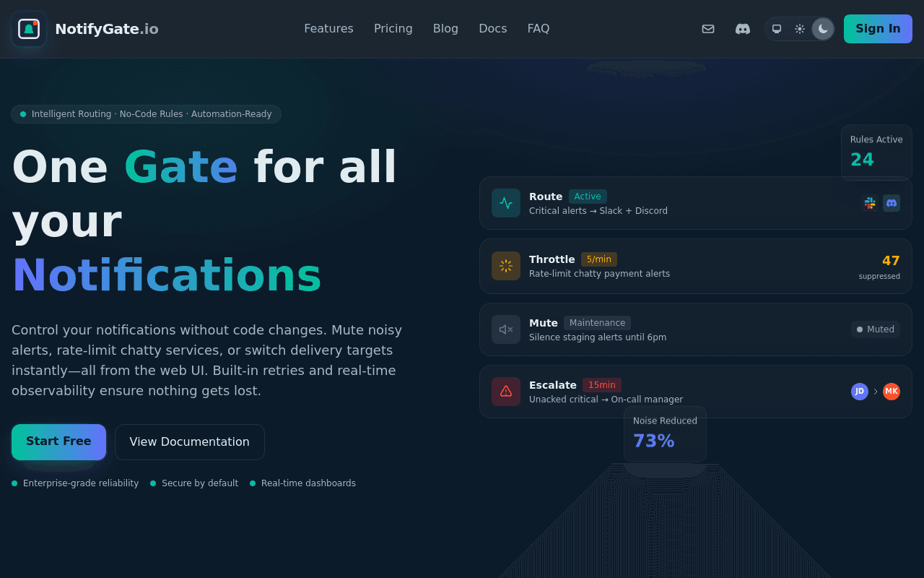924x578 pixels.
Task: Open the Blog nav item
Action: coord(445,29)
